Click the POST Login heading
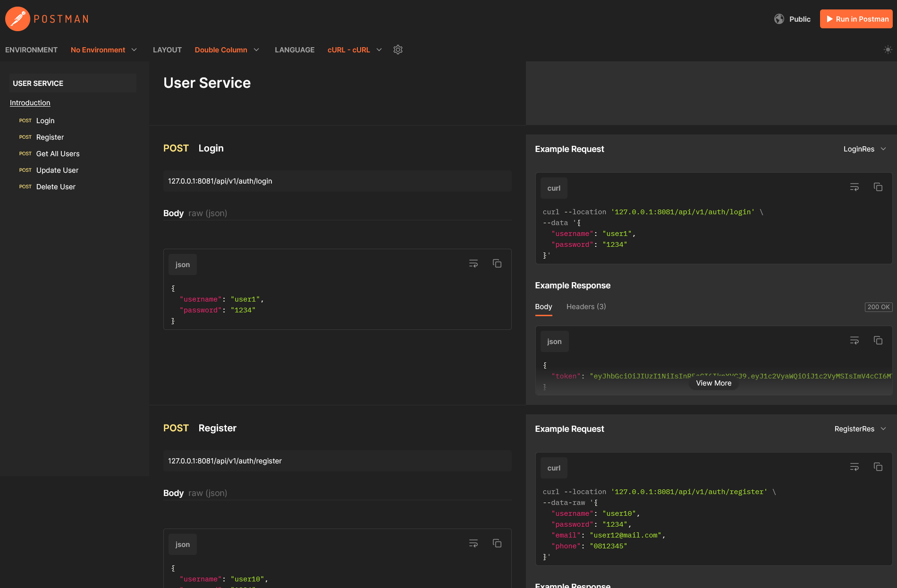The image size is (897, 588). coord(194,148)
